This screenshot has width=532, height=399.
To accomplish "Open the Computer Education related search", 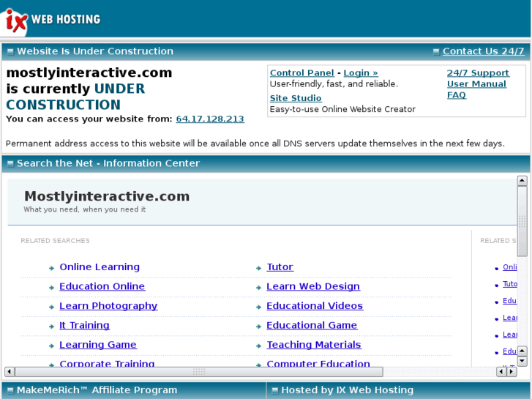I will (x=318, y=363).
